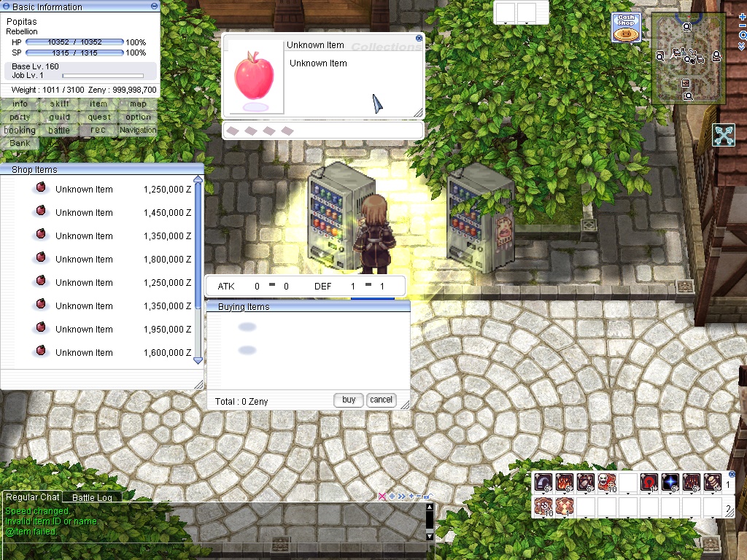Click the chat line Speed changed.
Image resolution: width=747 pixels, height=560 pixels.
[x=36, y=511]
